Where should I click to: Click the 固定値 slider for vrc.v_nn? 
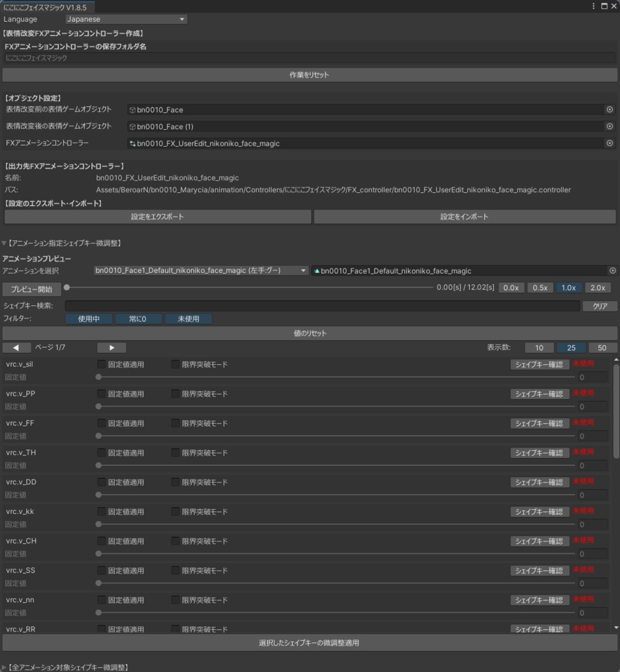click(x=336, y=613)
